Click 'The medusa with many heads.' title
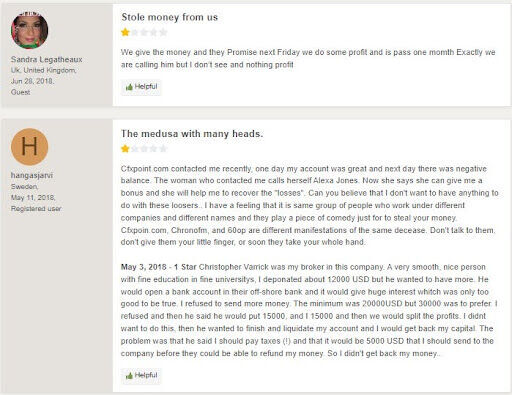 click(x=192, y=134)
